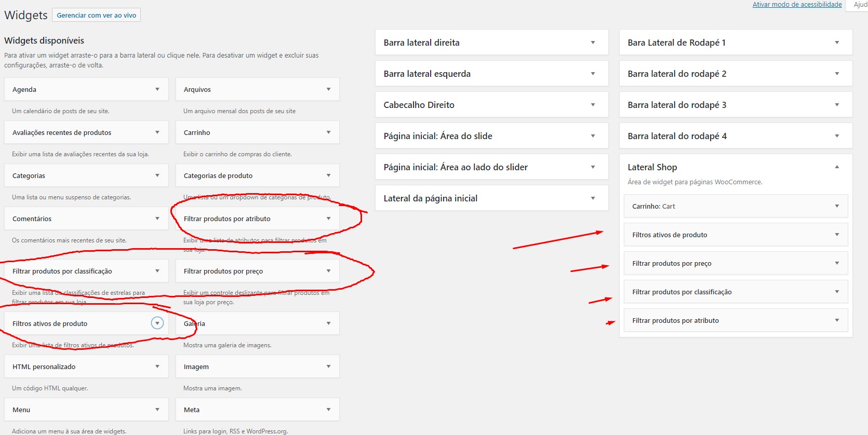Click 'Um calendário de posts de seu site.' text
This screenshot has height=435, width=868.
pos(61,111)
